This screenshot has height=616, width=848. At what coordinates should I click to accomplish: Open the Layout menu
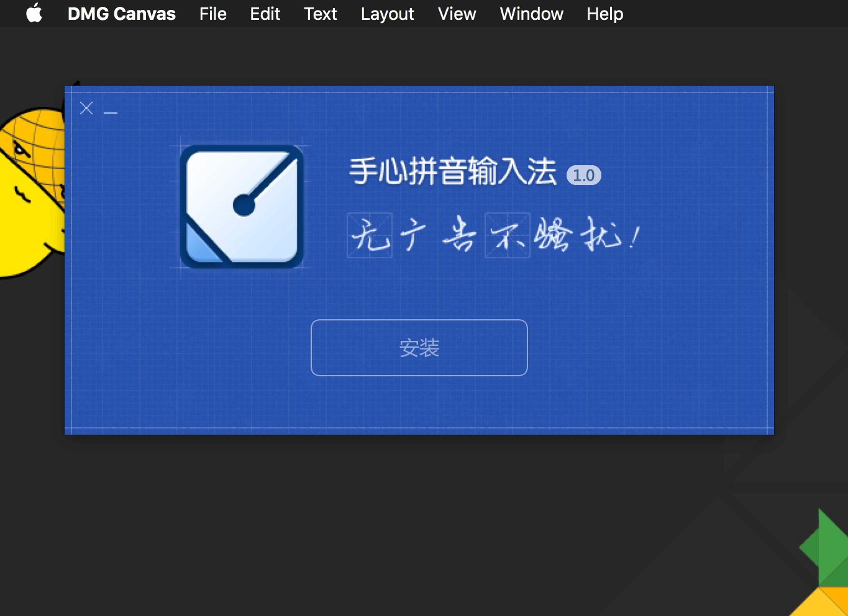pos(388,14)
